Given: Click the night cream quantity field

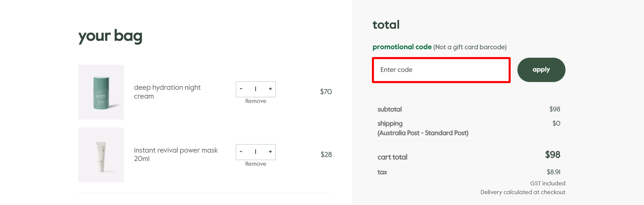Looking at the screenshot, I should pos(256,89).
